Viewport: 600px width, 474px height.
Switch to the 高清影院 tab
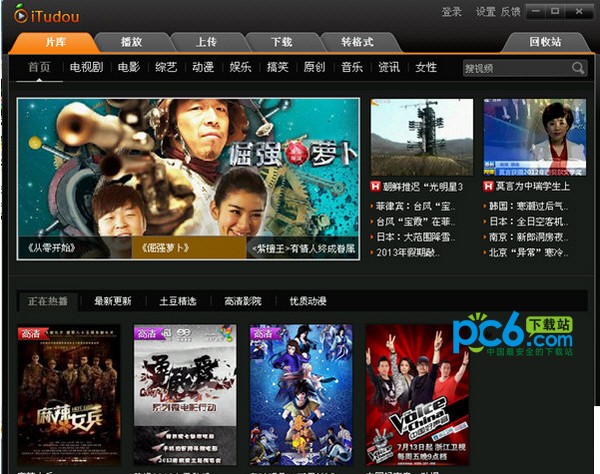point(243,301)
